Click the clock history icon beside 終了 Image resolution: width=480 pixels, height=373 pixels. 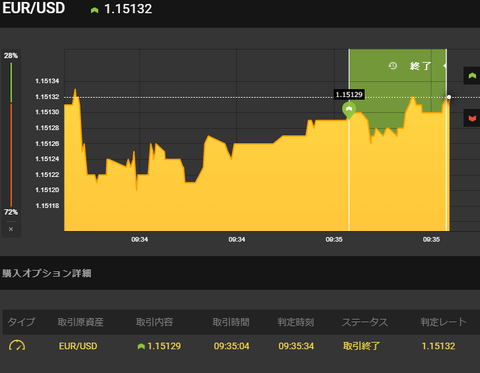tap(393, 66)
